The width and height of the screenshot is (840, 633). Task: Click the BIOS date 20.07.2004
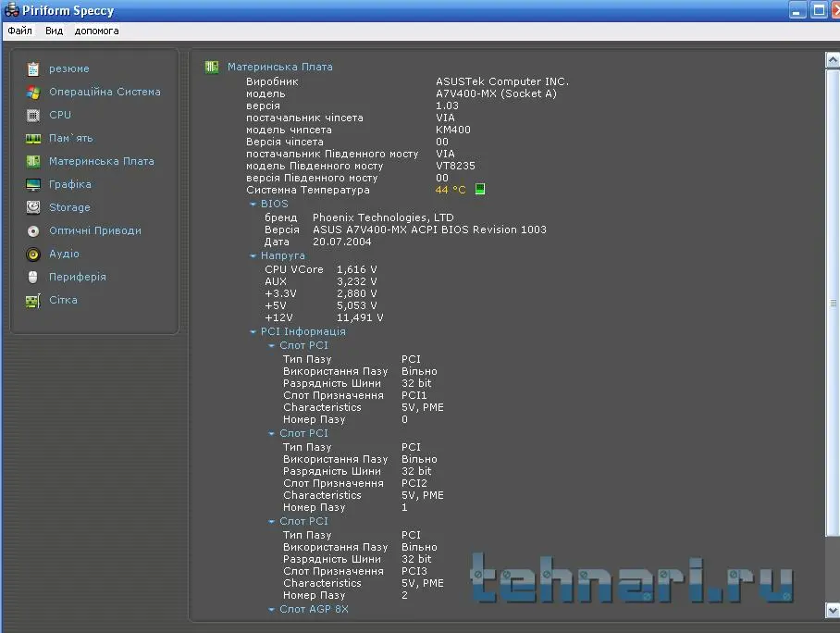click(341, 242)
